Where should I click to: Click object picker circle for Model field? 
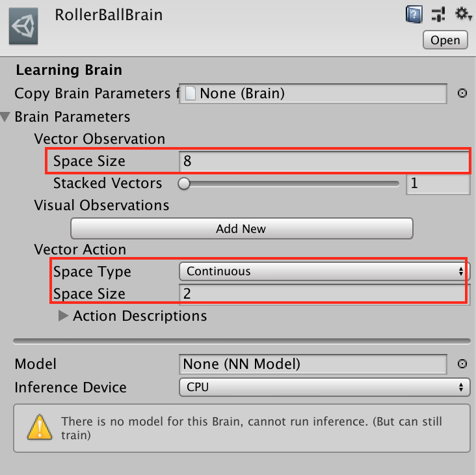pos(462,364)
